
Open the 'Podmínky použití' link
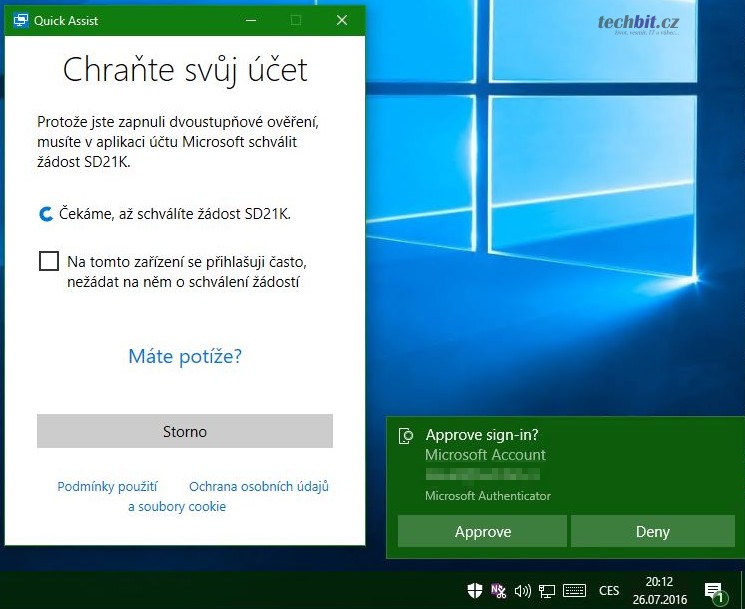pyautogui.click(x=107, y=486)
